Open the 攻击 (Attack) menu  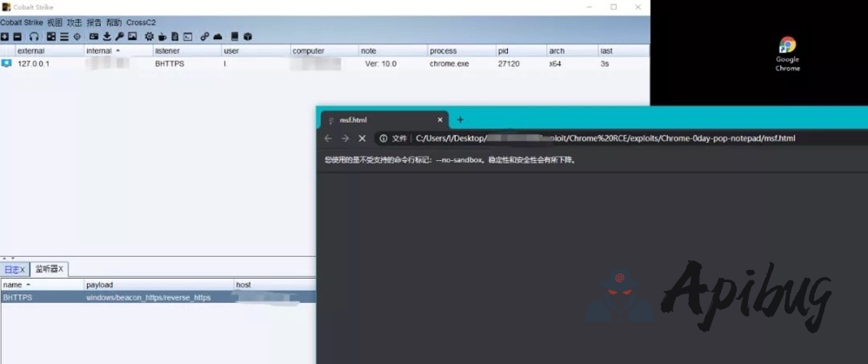[x=75, y=23]
